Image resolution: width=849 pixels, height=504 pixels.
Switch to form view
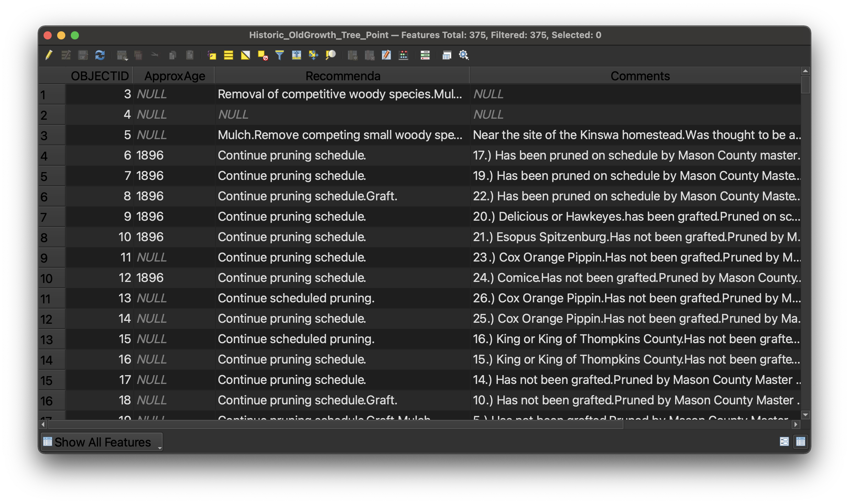(x=784, y=442)
